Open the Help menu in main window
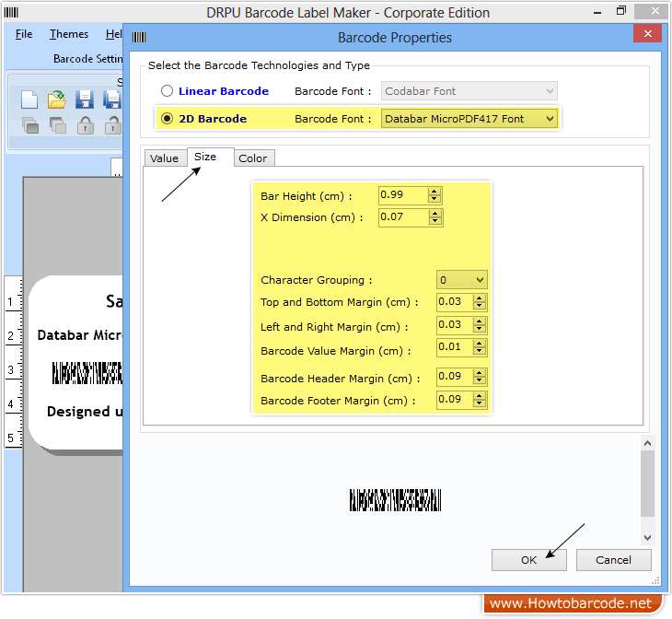This screenshot has height=619, width=672. pos(113,34)
